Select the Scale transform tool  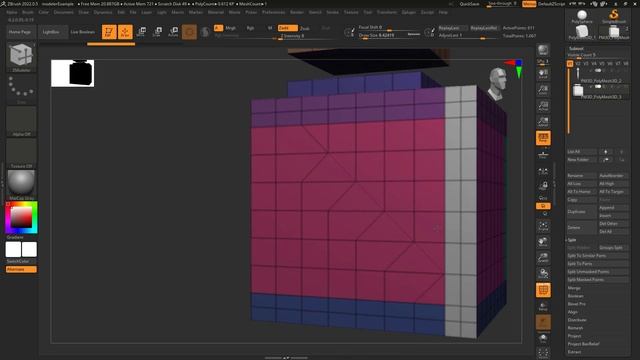(157, 32)
